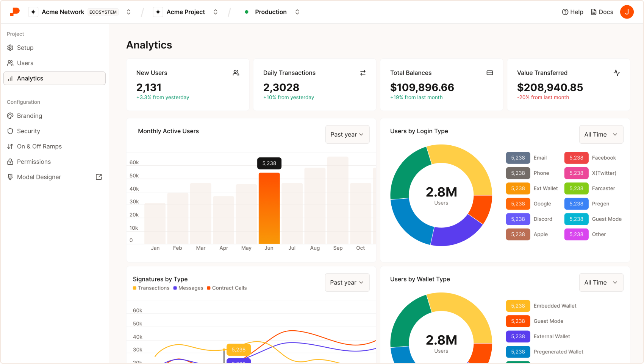Click the Branding palette icon
The height and width of the screenshot is (364, 644).
pyautogui.click(x=10, y=116)
